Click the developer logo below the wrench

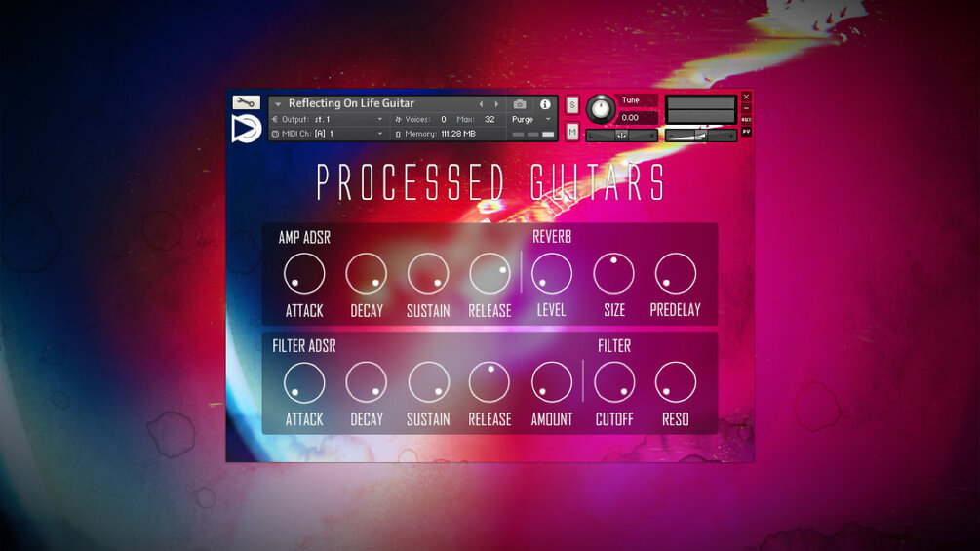point(247,129)
